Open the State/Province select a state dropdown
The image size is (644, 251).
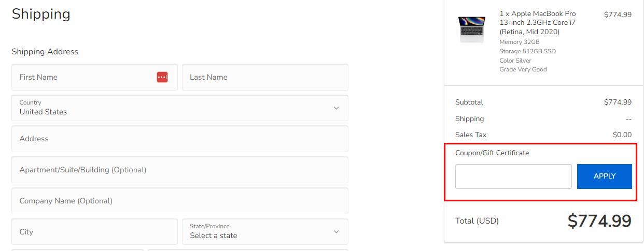tap(265, 231)
